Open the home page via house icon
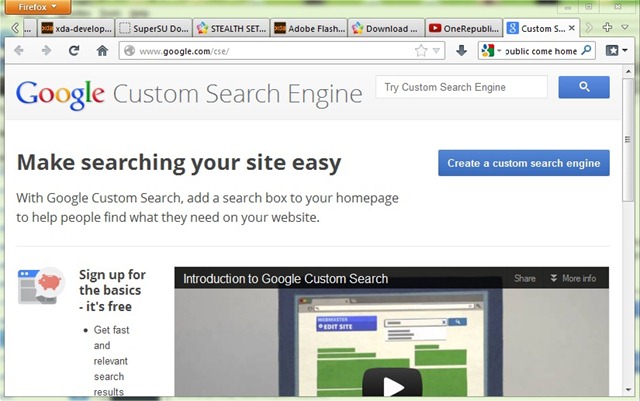This screenshot has width=640, height=401. point(102,51)
